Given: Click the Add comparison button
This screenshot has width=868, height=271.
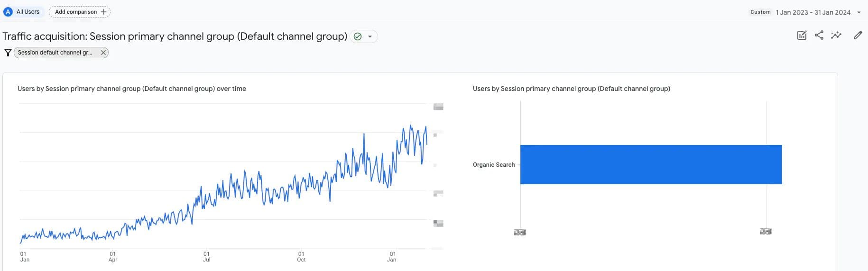Looking at the screenshot, I should click(80, 12).
